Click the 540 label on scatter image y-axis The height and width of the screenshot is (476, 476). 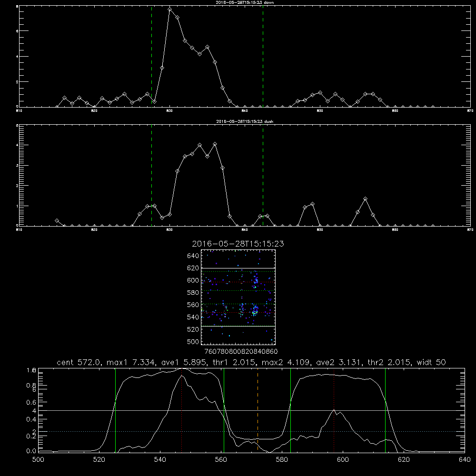[x=193, y=317]
